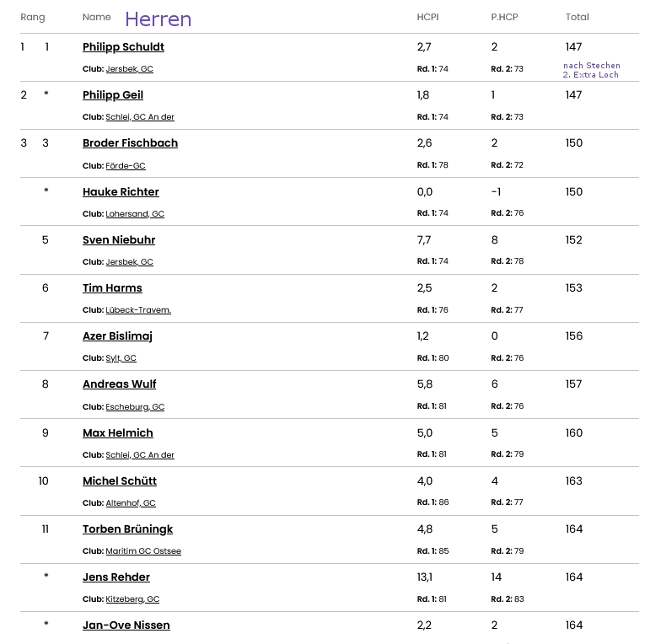
Task: Open Andreas Wulf's profile link
Action: click(120, 384)
